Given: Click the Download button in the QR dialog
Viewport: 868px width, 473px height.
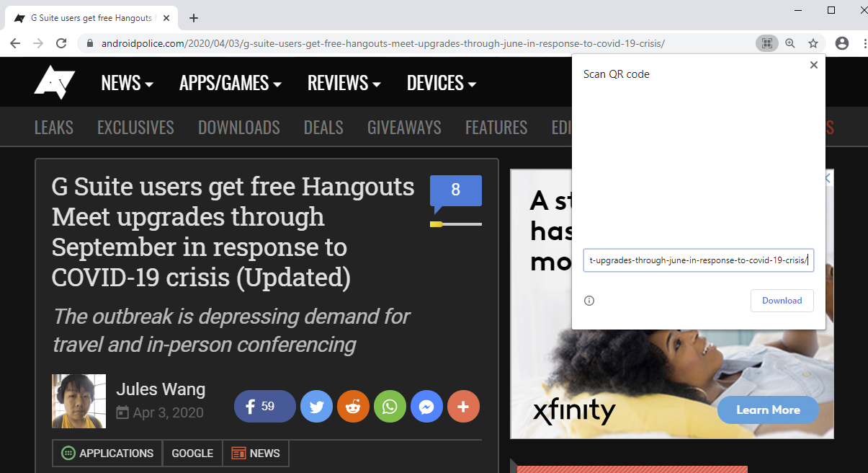Looking at the screenshot, I should 782,301.
